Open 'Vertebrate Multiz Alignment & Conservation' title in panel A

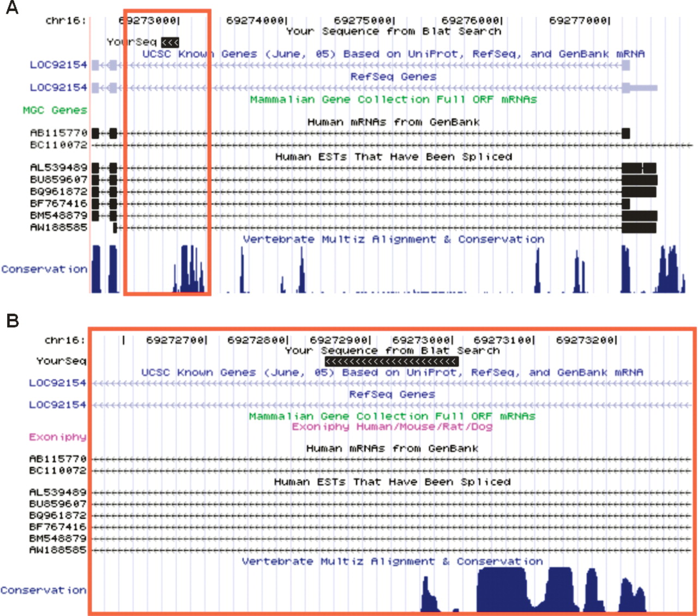[393, 240]
